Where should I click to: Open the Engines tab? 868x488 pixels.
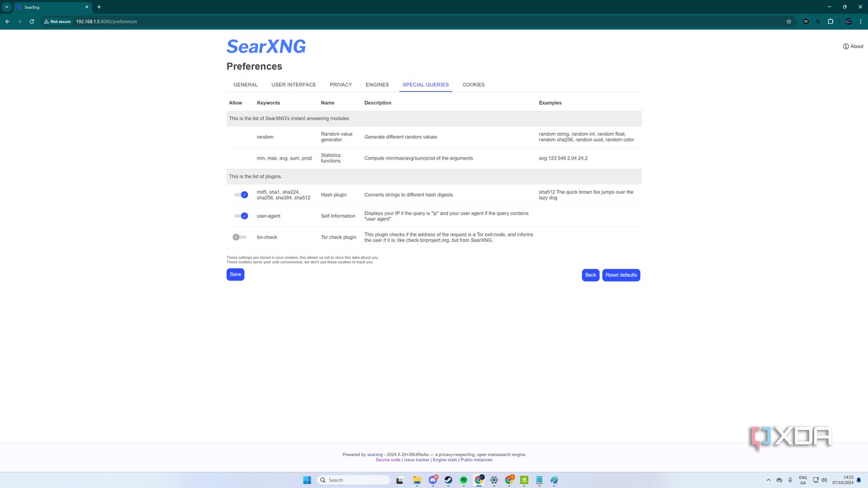click(x=377, y=84)
